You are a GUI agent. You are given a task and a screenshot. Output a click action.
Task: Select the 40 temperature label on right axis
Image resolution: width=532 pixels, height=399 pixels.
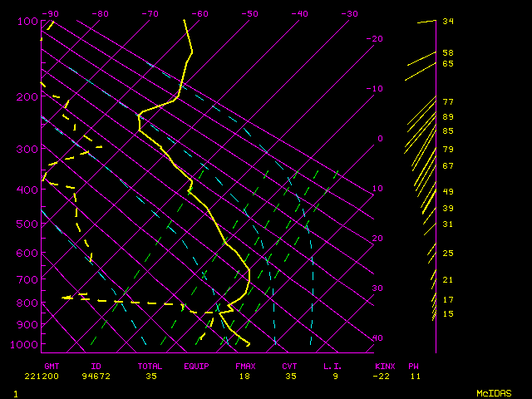[377, 338]
